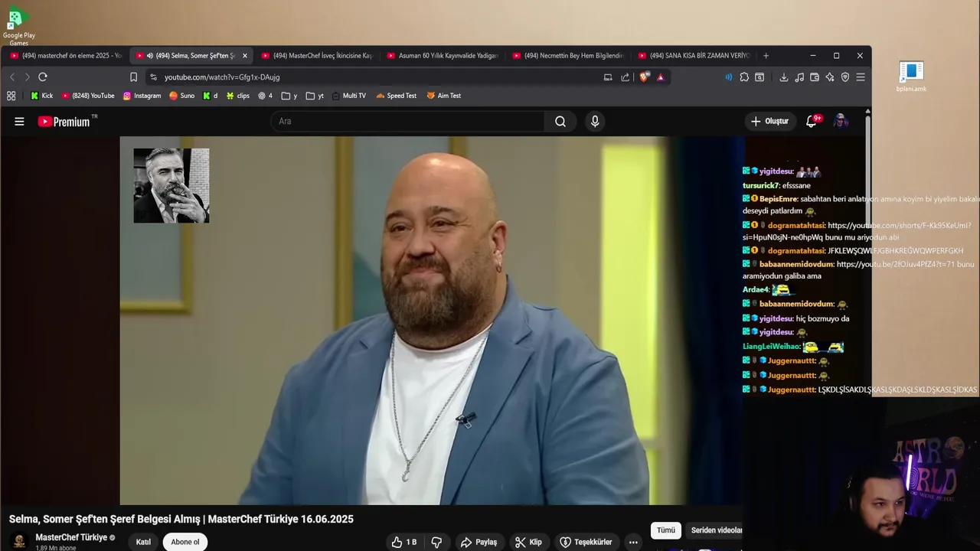The height and width of the screenshot is (551, 980).
Task: Close the active Selma, Somer Şef'ten tab
Action: (x=245, y=56)
